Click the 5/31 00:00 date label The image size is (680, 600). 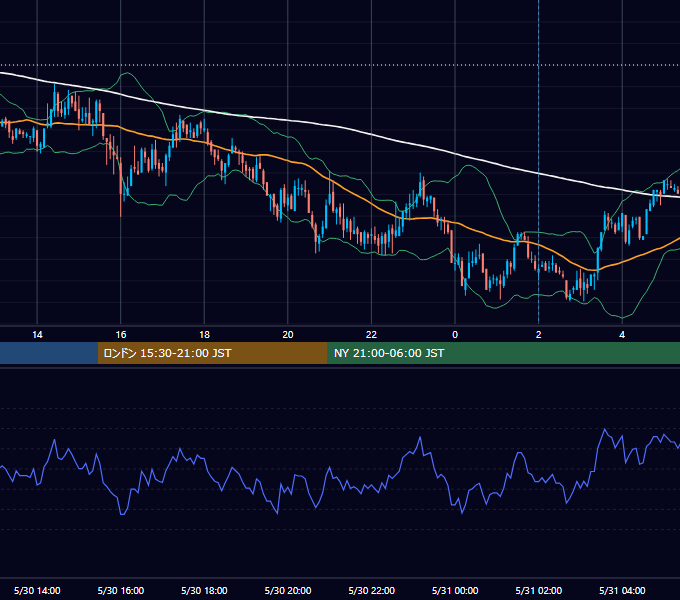click(455, 590)
